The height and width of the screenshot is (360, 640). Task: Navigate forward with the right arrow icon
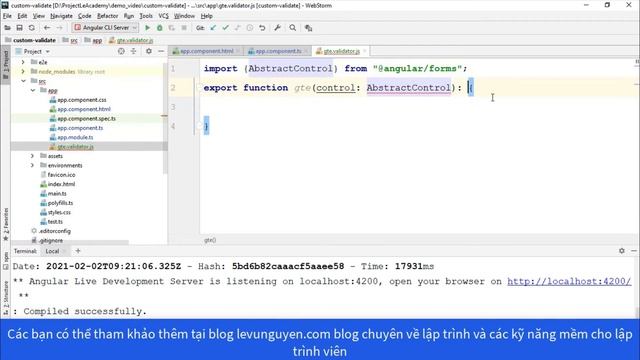click(59, 28)
